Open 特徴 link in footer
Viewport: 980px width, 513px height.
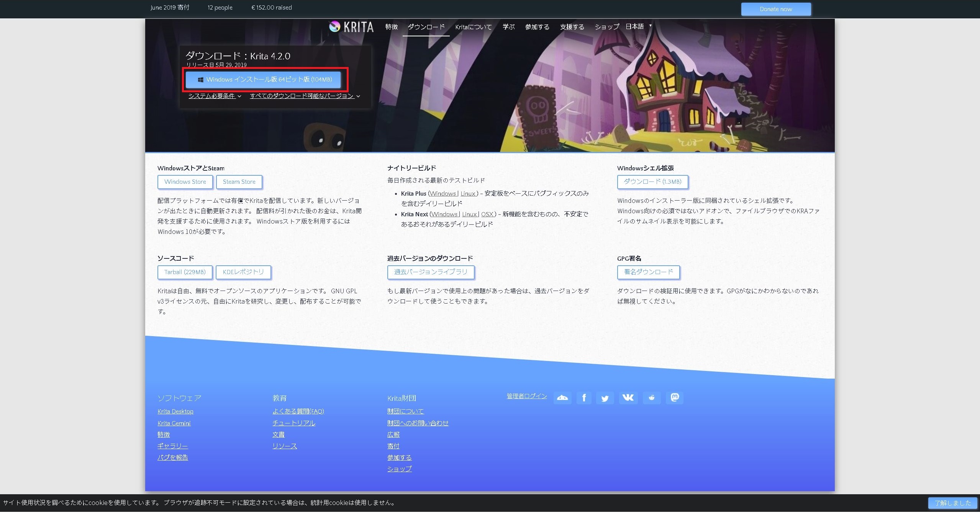pos(164,435)
